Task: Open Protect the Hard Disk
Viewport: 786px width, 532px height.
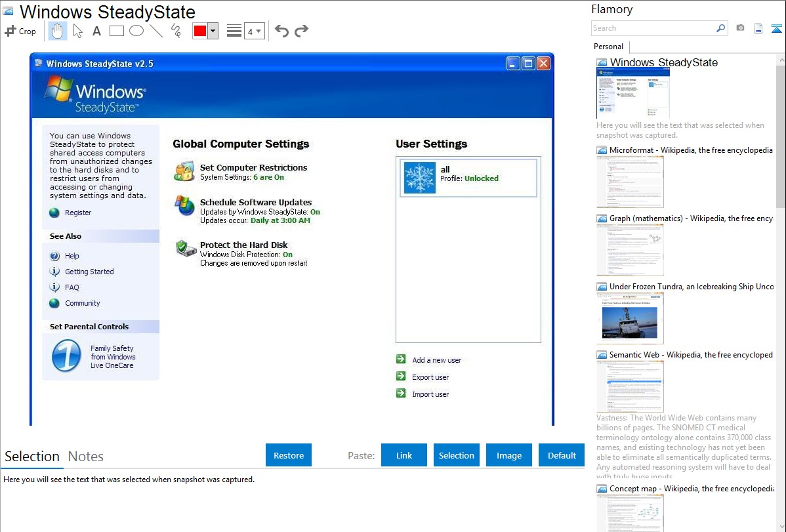Action: (243, 245)
